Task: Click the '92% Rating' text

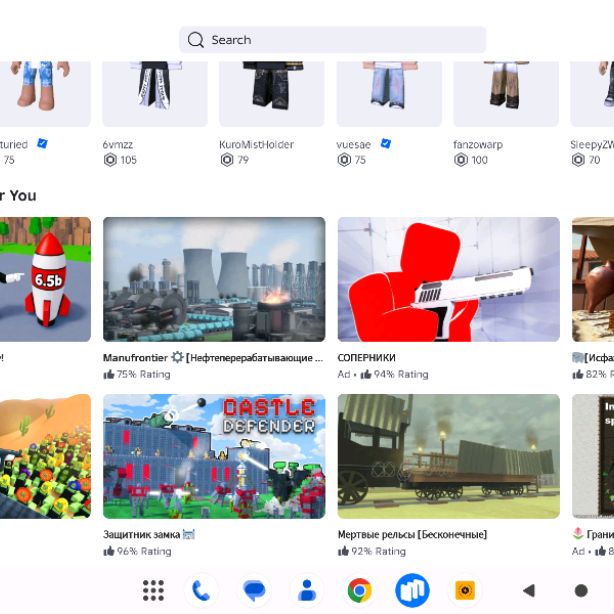Action: coord(378,551)
